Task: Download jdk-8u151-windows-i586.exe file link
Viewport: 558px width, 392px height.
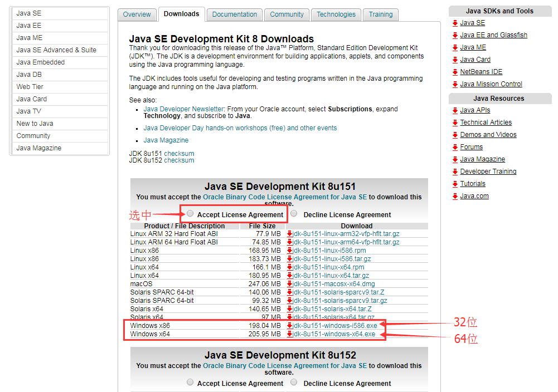Action: tap(335, 326)
